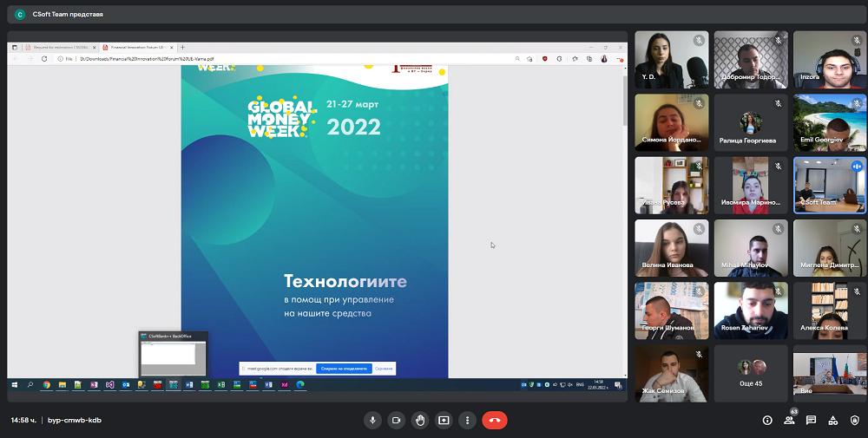Click the speaking indicator on CSoft Team tile
Image resolution: width=868 pixels, height=438 pixels.
(x=858, y=166)
